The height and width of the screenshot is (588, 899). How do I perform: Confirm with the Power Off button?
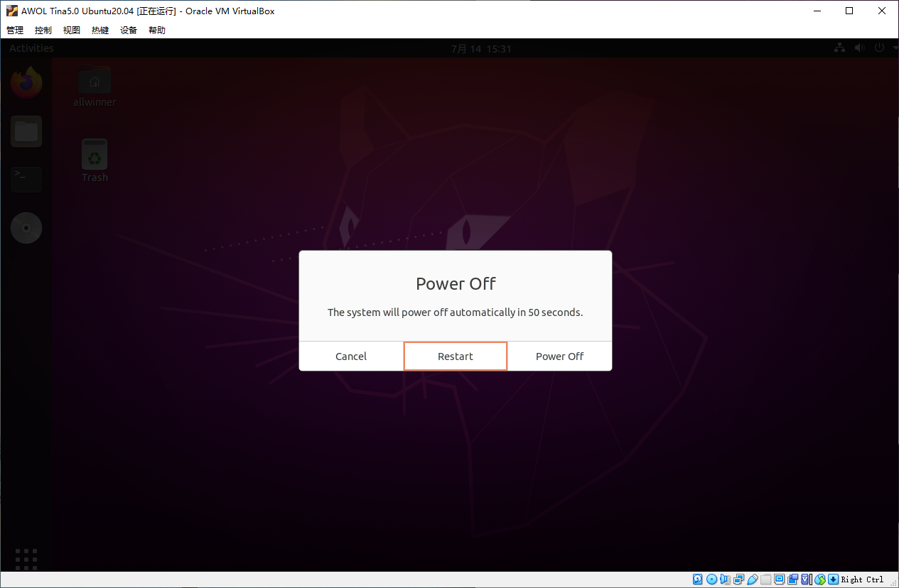point(559,356)
